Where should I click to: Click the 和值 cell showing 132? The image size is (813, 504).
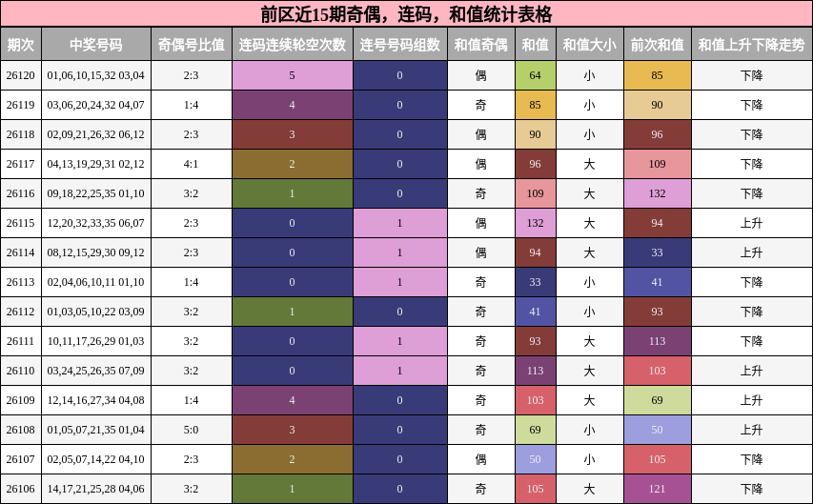(x=536, y=223)
